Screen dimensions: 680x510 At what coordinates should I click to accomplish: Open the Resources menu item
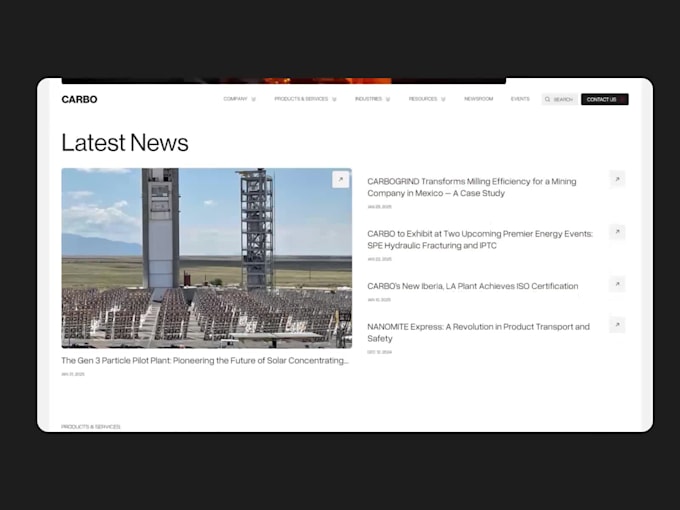pos(423,99)
